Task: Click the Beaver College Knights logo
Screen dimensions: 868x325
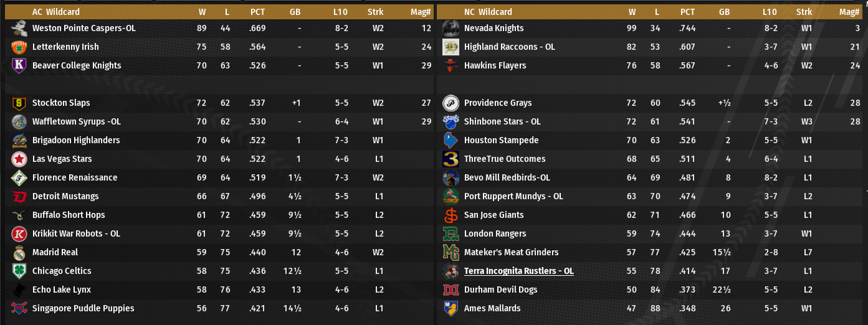Action: tap(19, 65)
